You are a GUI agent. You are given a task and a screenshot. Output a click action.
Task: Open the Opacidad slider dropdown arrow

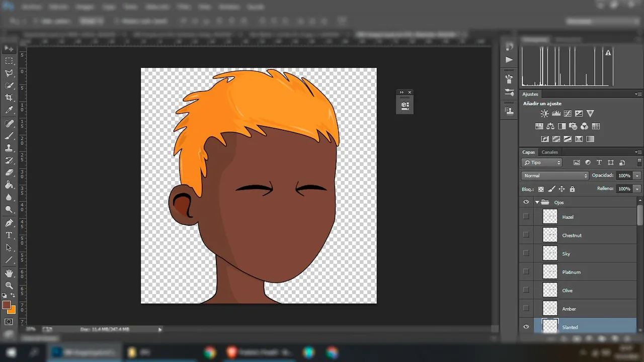click(637, 175)
